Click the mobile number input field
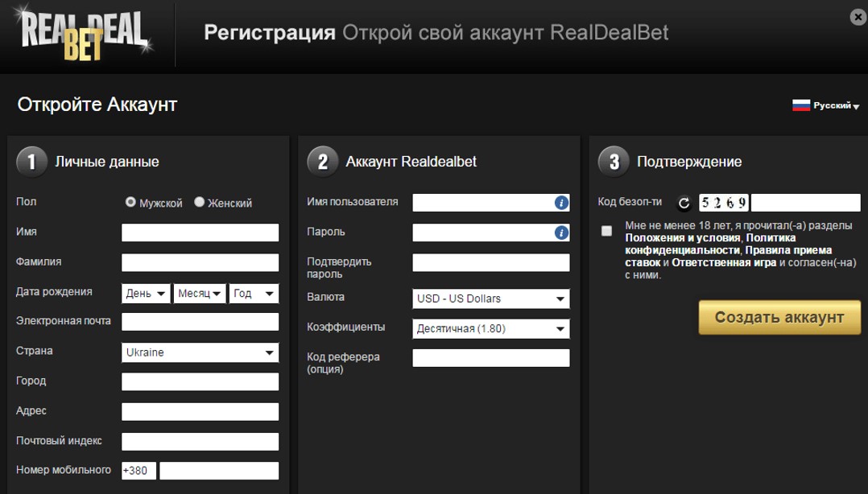This screenshot has height=494, width=868. tap(219, 471)
